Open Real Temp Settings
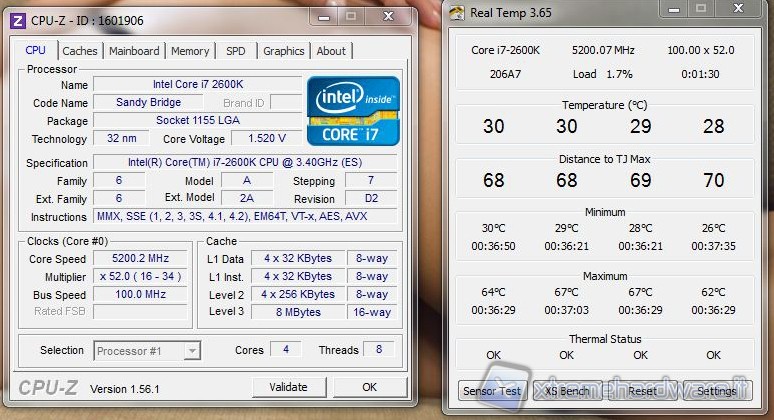The image size is (774, 420). (716, 391)
